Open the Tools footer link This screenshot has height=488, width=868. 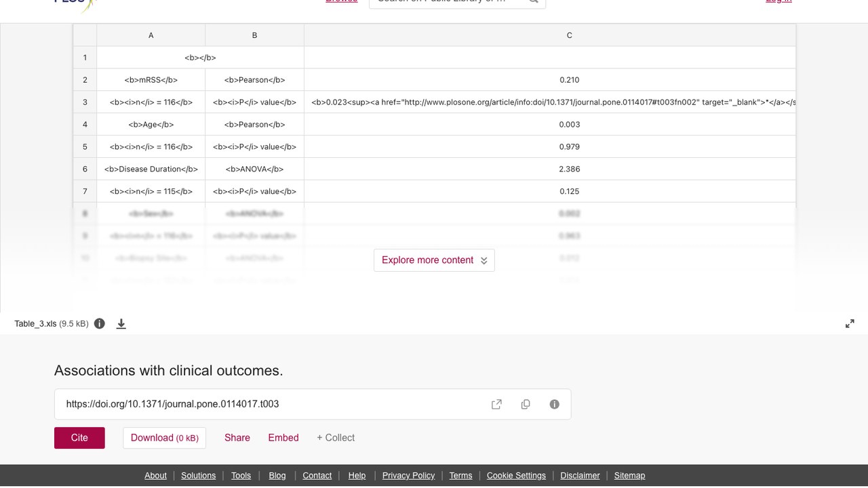point(241,475)
